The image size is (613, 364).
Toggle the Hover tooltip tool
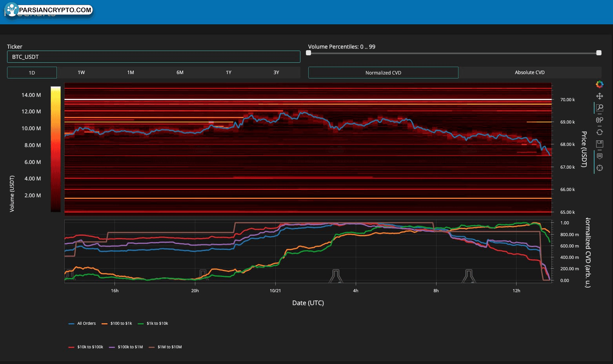[599, 156]
